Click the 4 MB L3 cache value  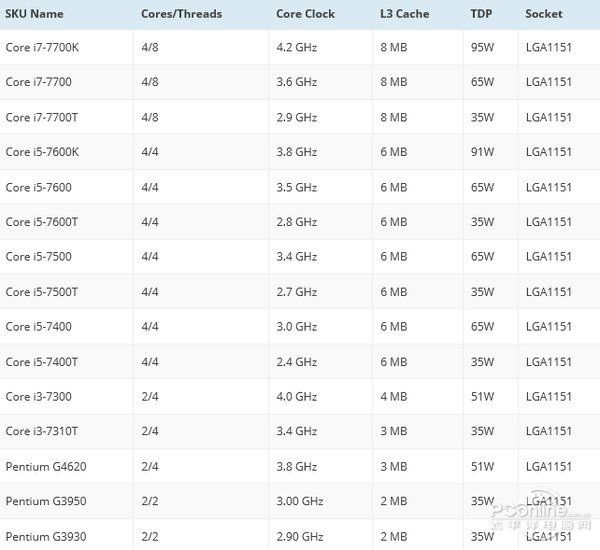(x=394, y=397)
